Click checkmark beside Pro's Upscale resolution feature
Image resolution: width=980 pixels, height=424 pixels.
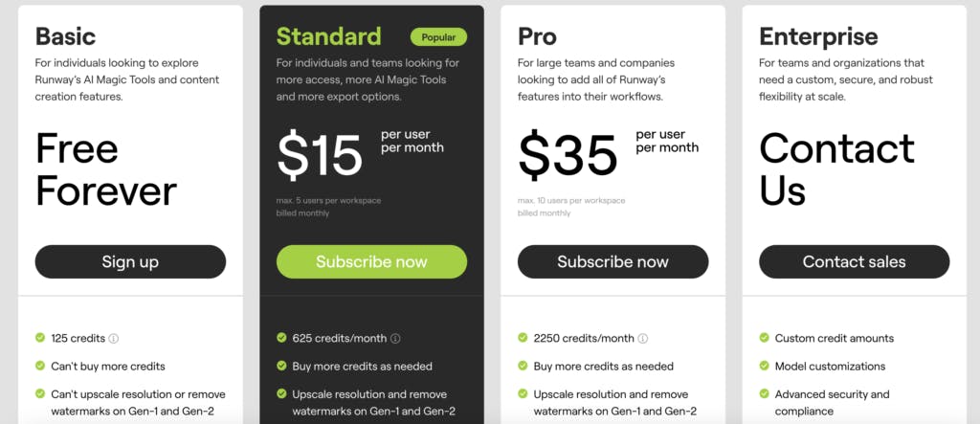coord(523,393)
